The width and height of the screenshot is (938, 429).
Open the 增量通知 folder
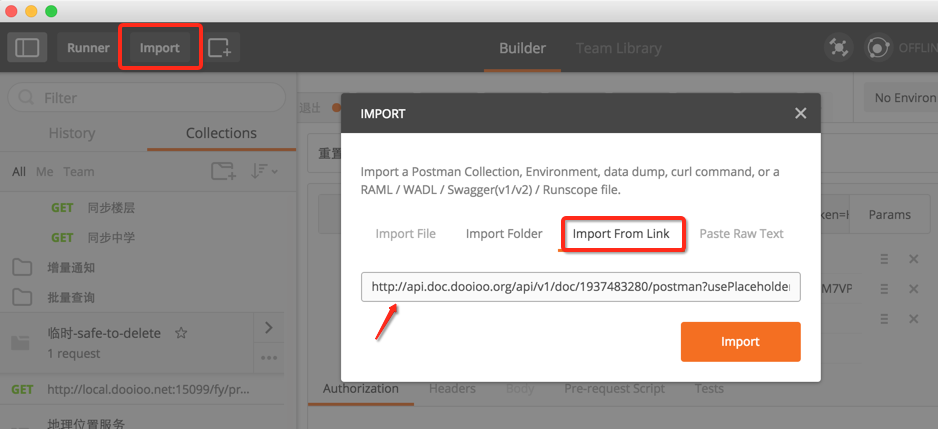point(70,268)
